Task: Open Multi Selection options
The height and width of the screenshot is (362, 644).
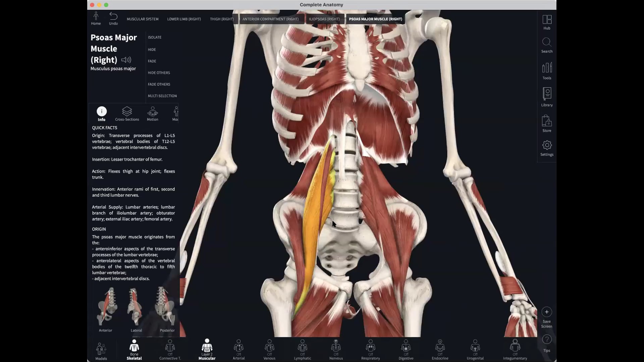Action: click(162, 96)
